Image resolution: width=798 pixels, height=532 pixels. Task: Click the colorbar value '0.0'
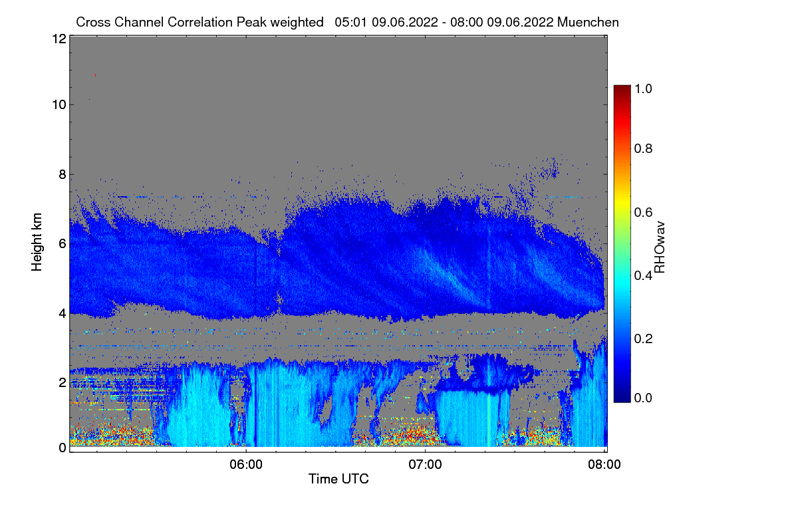coord(644,398)
